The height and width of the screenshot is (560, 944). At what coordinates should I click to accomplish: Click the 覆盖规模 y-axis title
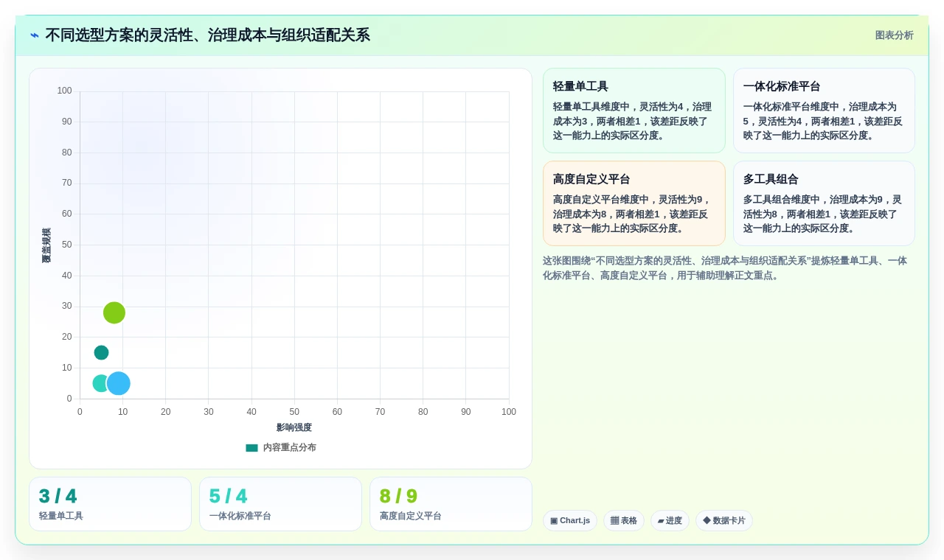[x=46, y=245]
